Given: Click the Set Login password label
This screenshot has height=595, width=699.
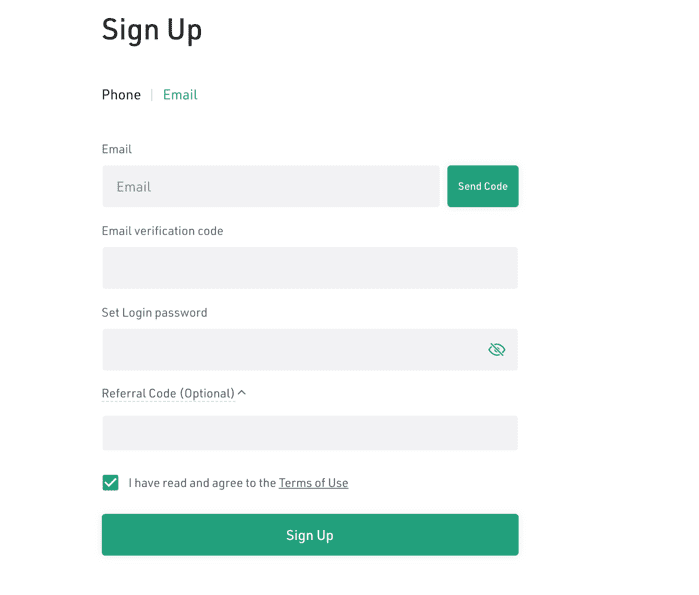Looking at the screenshot, I should coord(154,313).
